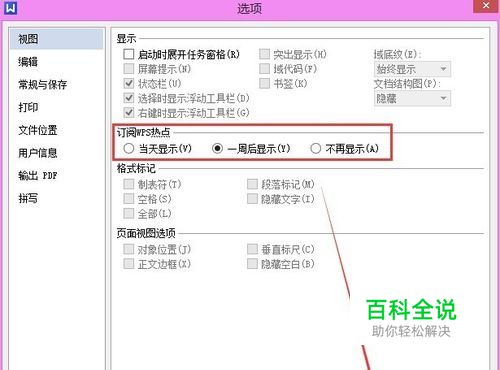The width and height of the screenshot is (500, 370).
Task: Open 用户信息 settings page
Action: (x=38, y=153)
